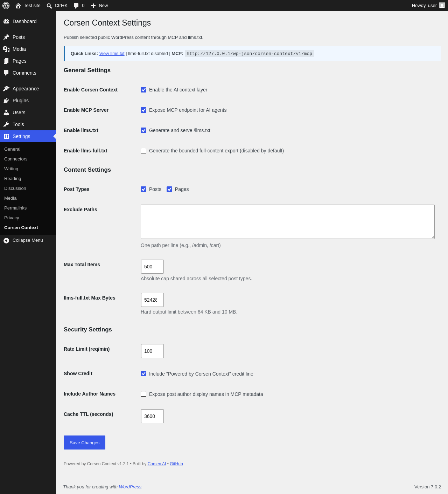Open the Posts menu item
448x494 pixels.
point(28,37)
